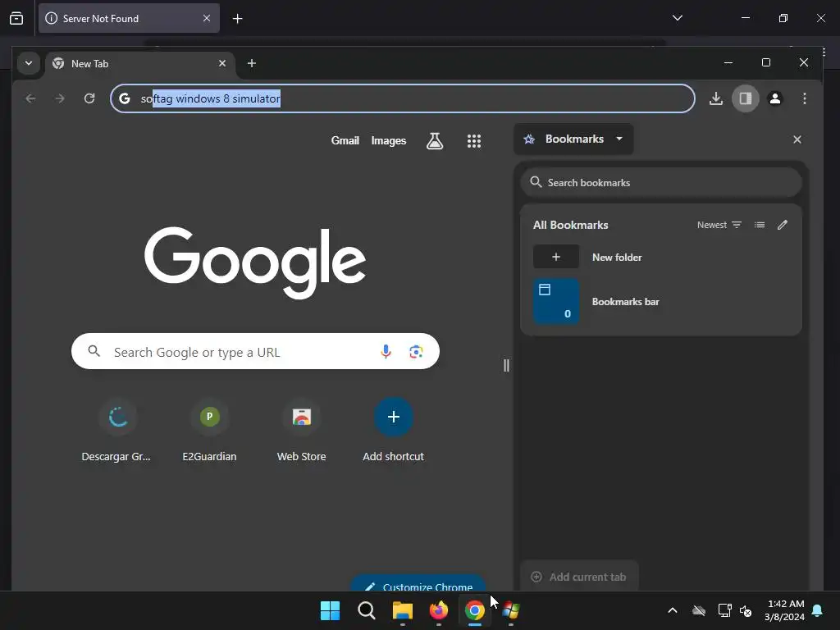
Task: Start voice search with microphone icon
Action: pyautogui.click(x=386, y=351)
